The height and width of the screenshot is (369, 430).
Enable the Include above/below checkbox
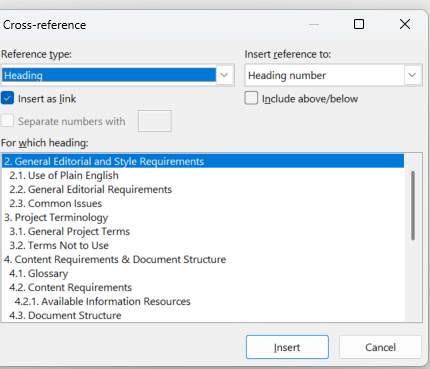tap(251, 98)
